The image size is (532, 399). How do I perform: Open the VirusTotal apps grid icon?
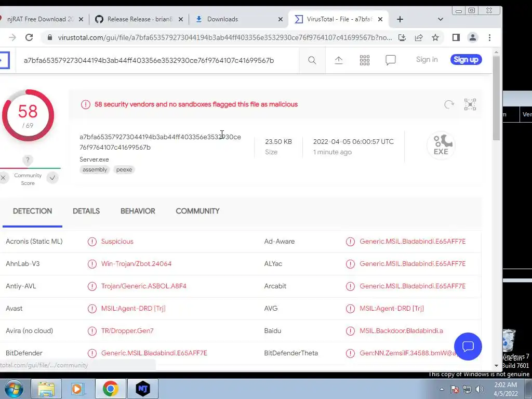coord(365,60)
